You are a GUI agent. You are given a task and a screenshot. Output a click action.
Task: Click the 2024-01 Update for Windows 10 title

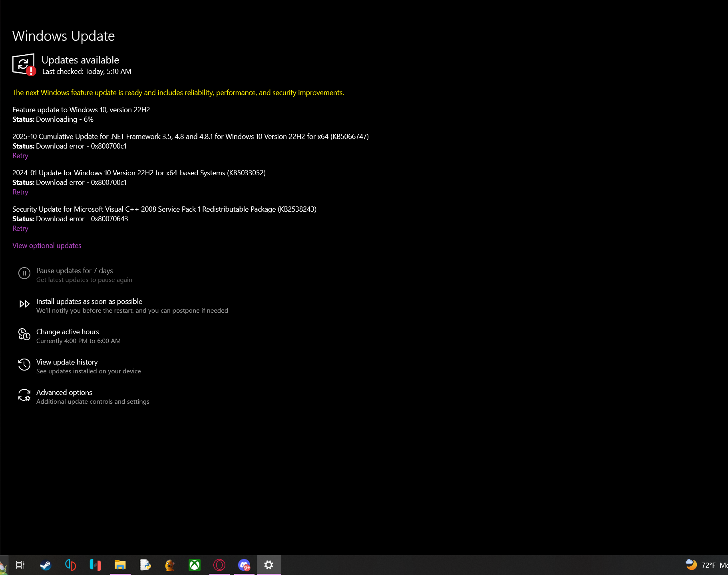(x=139, y=173)
